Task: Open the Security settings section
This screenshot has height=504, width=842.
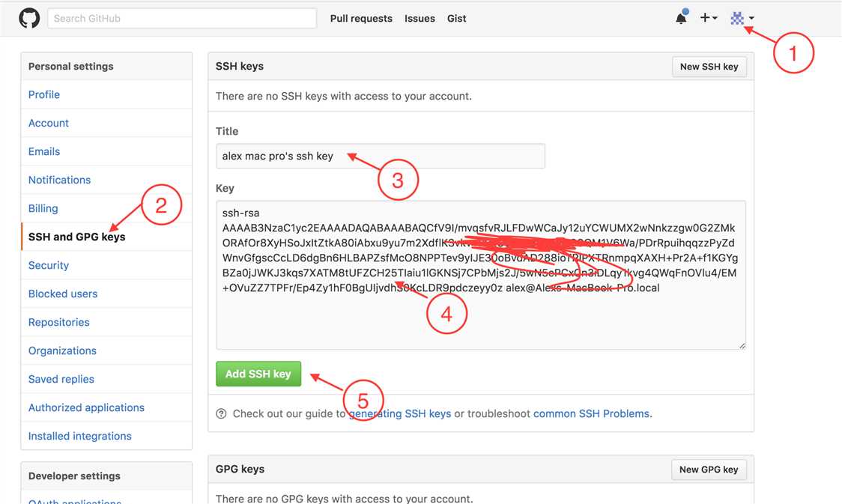Action: coord(49,265)
